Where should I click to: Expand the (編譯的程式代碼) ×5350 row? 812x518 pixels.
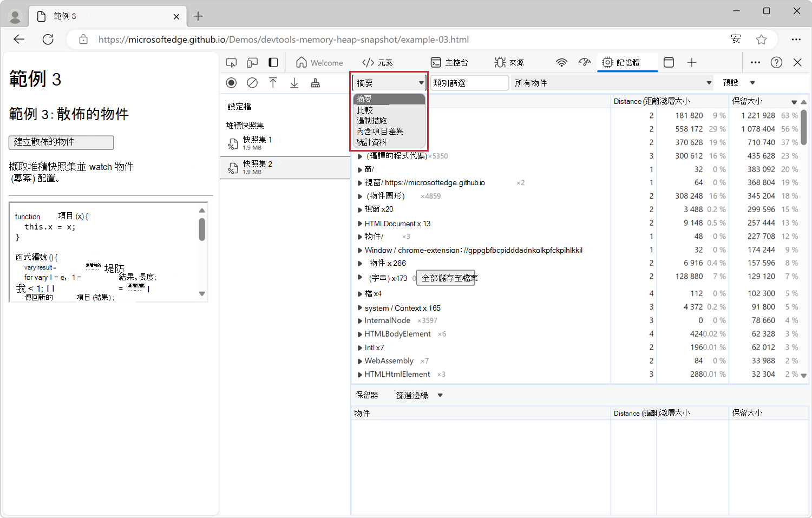(x=360, y=156)
